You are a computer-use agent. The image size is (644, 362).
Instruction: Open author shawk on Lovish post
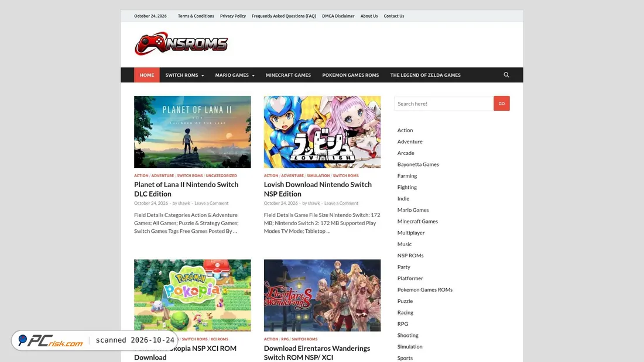click(314, 203)
